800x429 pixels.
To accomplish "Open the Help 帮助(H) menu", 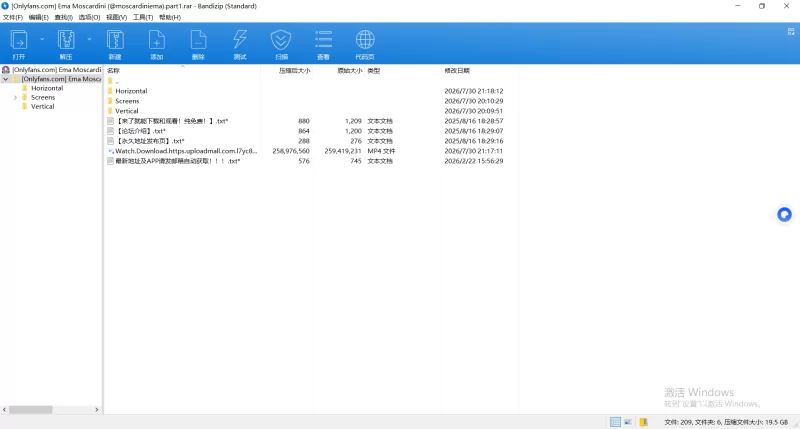I will 170,17.
